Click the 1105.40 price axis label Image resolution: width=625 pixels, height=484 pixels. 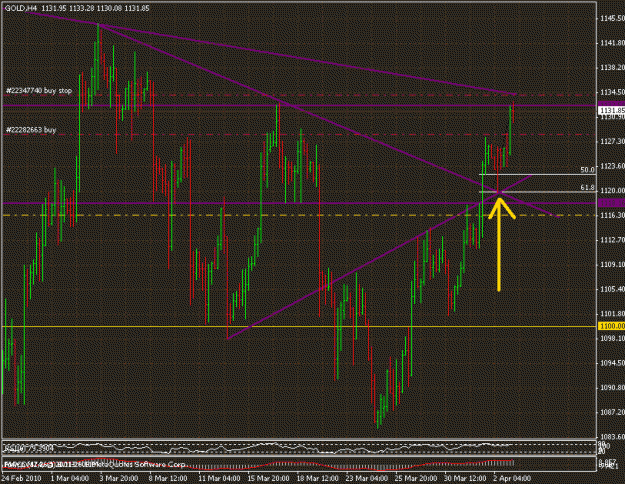click(612, 289)
